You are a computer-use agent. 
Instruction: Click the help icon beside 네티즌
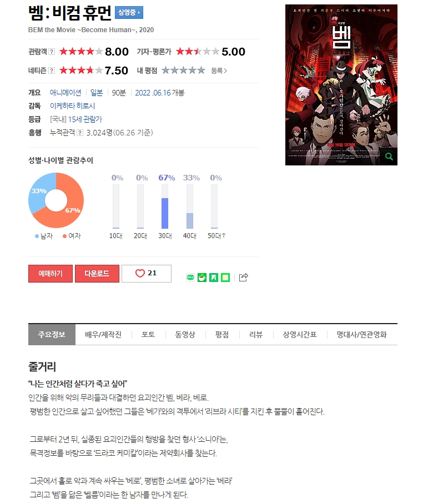[x=52, y=70]
